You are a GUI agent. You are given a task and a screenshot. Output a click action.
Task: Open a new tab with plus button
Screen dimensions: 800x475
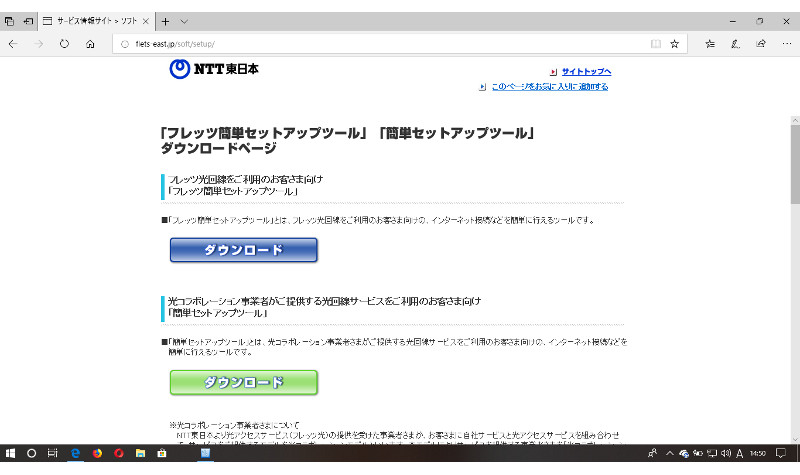tap(165, 21)
